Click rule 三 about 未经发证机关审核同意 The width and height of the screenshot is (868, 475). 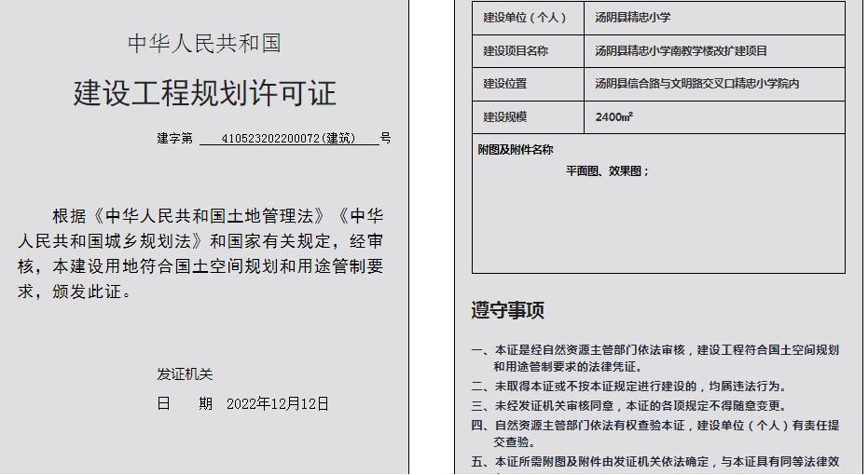628,406
